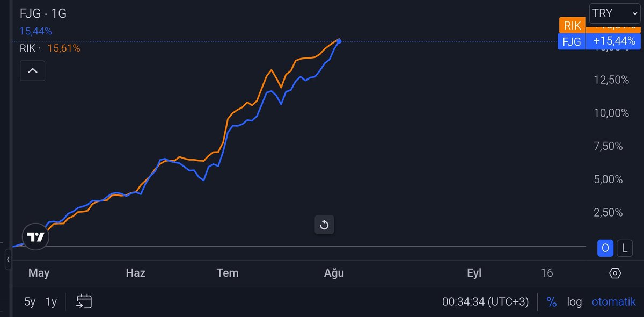This screenshot has width=644, height=317.
Task: Toggle percent scale mode
Action: pyautogui.click(x=551, y=302)
